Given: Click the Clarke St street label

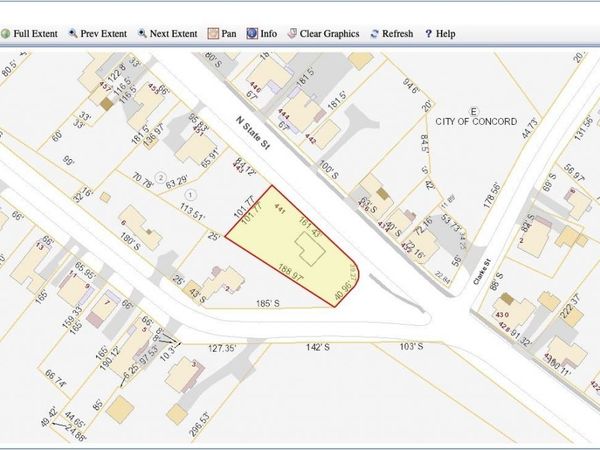Looking at the screenshot, I should (482, 271).
